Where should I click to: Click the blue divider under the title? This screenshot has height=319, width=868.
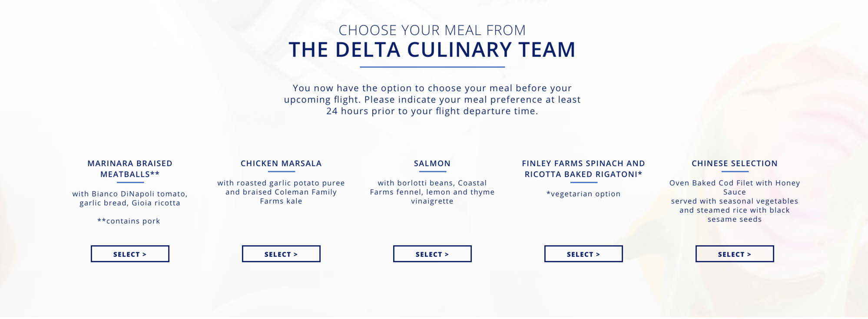point(432,67)
